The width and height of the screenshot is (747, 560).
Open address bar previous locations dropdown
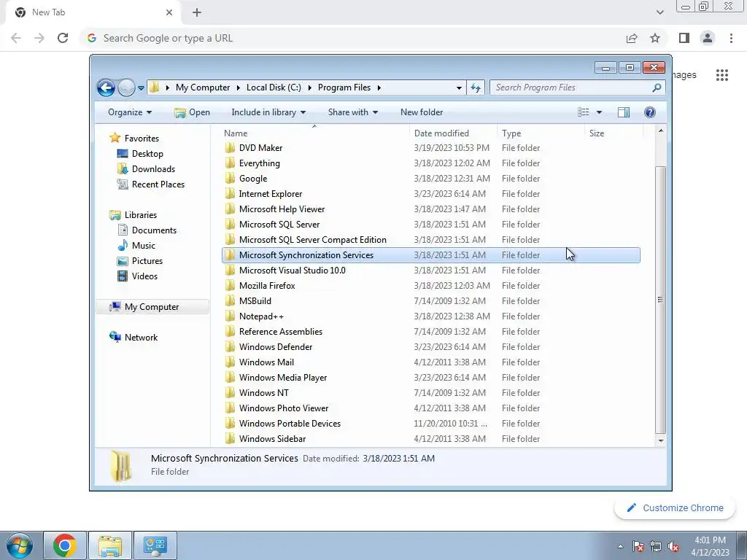459,88
